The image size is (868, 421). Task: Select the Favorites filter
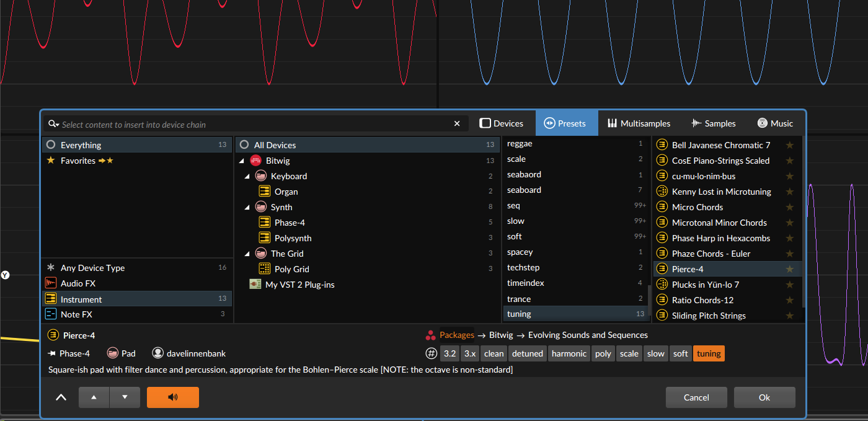point(137,161)
